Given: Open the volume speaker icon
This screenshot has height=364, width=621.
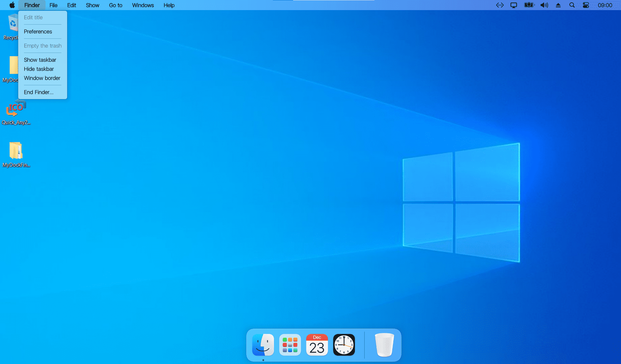Looking at the screenshot, I should (x=544, y=5).
